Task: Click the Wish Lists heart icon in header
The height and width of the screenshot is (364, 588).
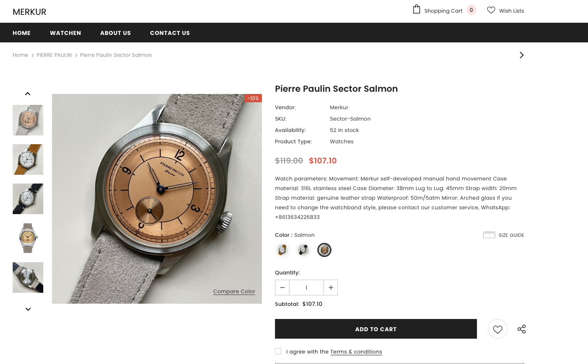Action: pos(491,10)
